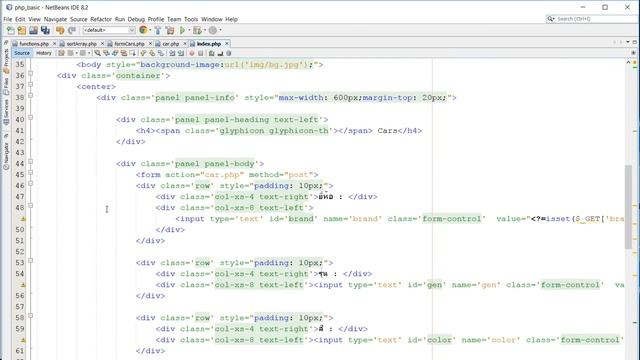This screenshot has height=360, width=640.
Task: Click Find Next Occurrence icon
Action: point(115,53)
